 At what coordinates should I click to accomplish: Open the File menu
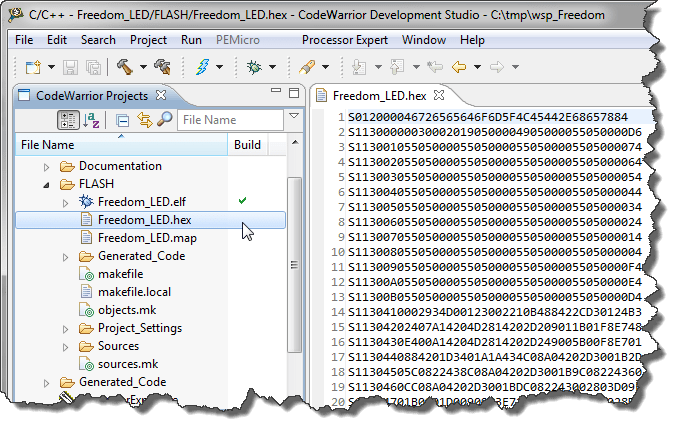coord(24,40)
